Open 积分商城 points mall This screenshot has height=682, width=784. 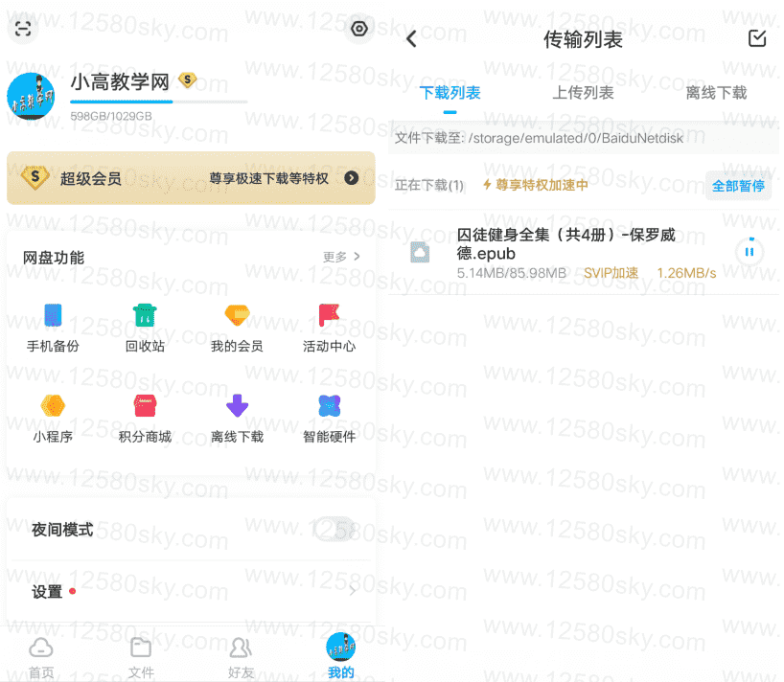point(145,419)
